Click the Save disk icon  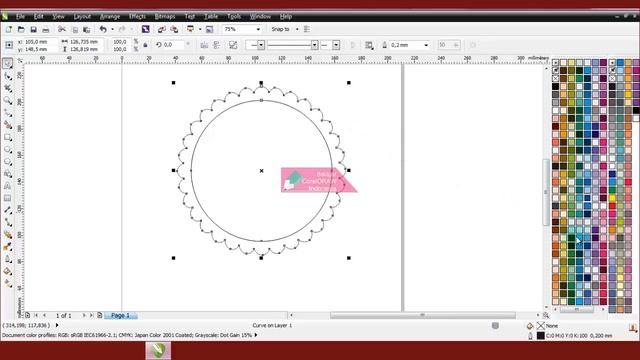coord(33,29)
